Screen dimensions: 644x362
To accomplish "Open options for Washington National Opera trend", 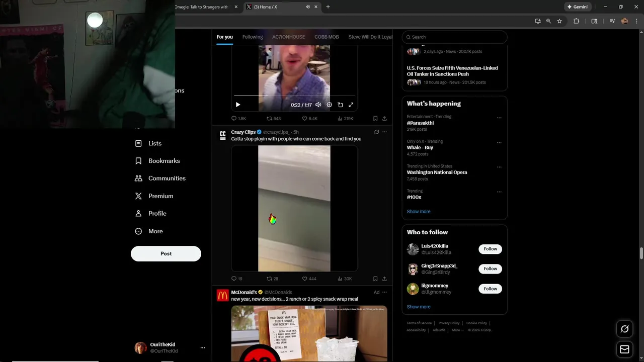I will click(499, 167).
